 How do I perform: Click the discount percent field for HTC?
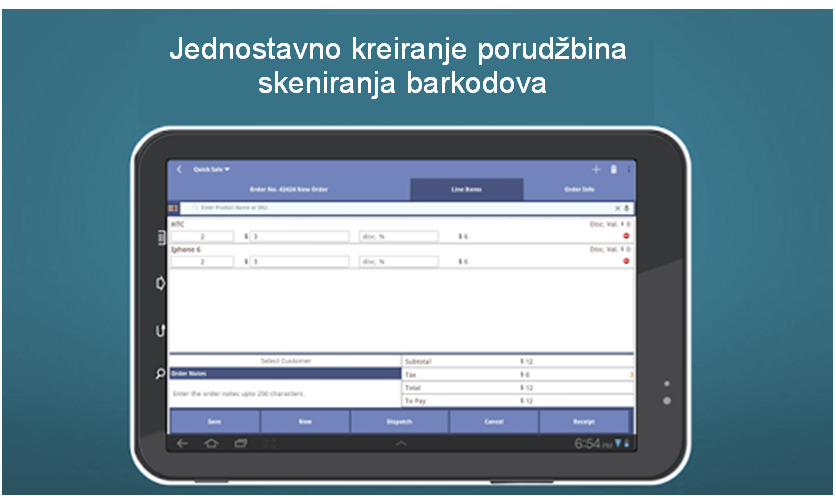pos(398,236)
